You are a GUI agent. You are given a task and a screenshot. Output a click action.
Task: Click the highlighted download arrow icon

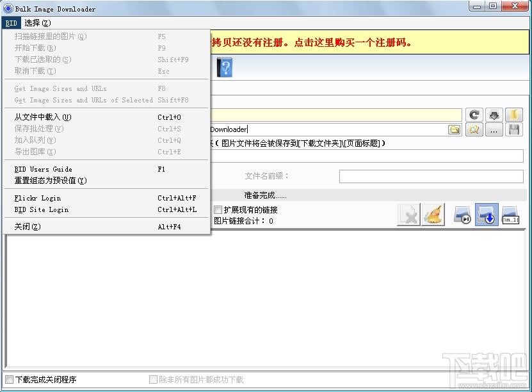pos(487,215)
